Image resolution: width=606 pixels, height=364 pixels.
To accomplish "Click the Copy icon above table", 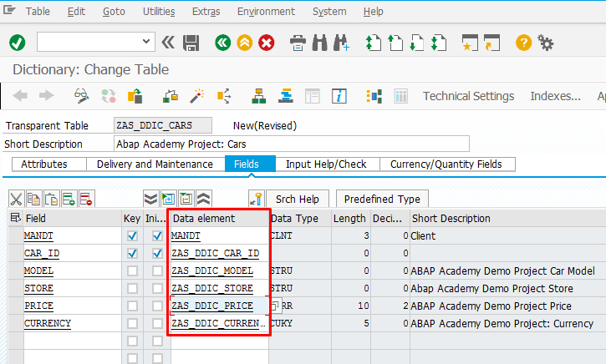I will pos(33,200).
